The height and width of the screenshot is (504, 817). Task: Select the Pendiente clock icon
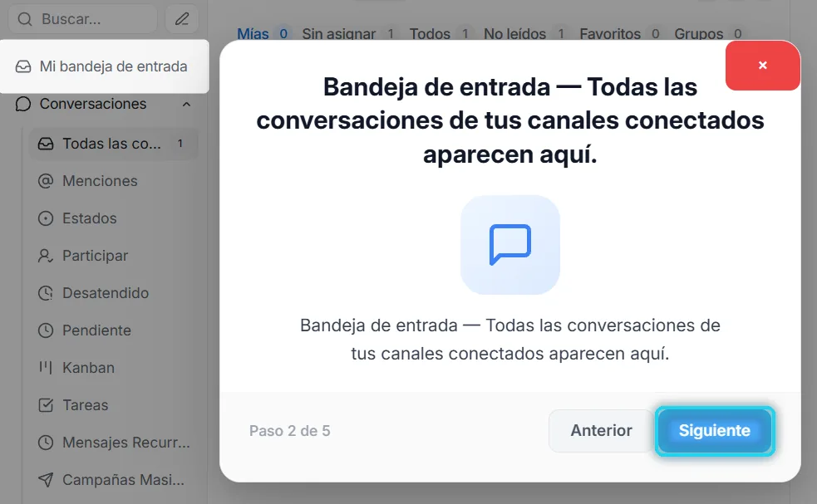tap(46, 330)
